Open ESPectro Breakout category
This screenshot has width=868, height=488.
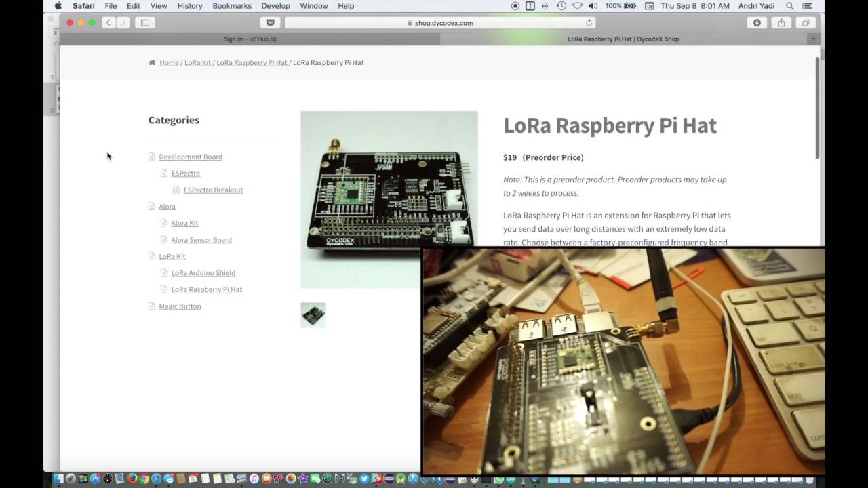(213, 190)
